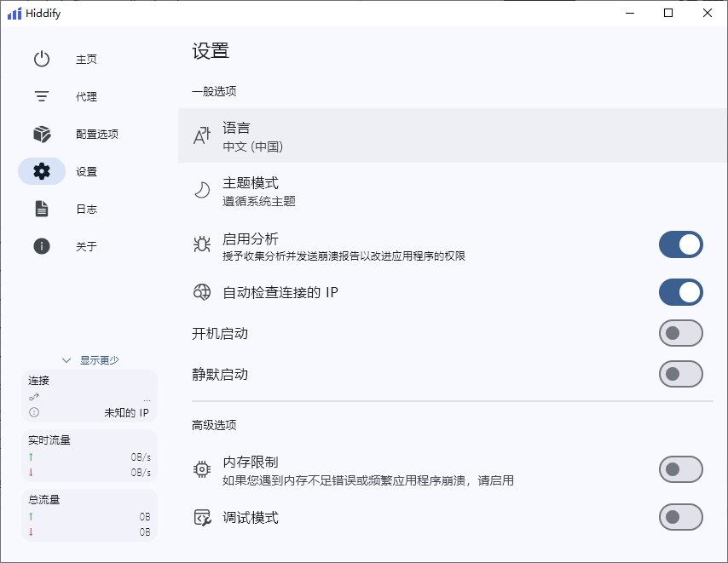The height and width of the screenshot is (563, 728).
Task: Click the box icon for 配置选项
Action: click(x=42, y=135)
